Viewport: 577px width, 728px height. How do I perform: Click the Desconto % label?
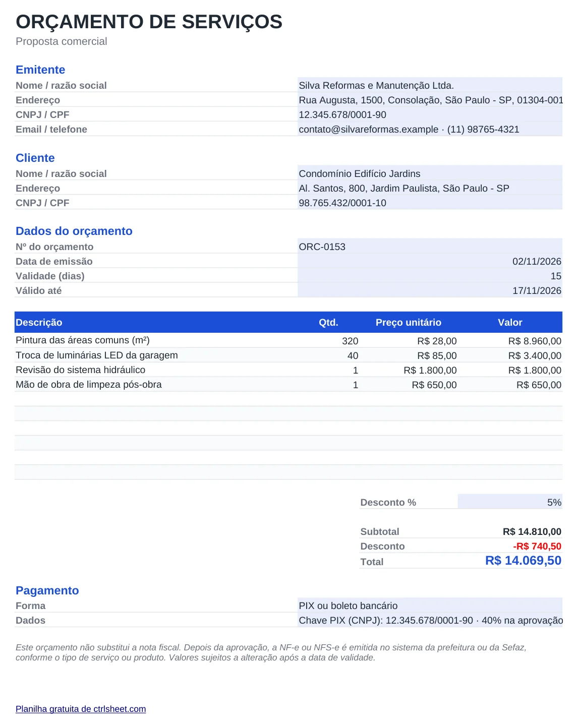click(x=388, y=502)
